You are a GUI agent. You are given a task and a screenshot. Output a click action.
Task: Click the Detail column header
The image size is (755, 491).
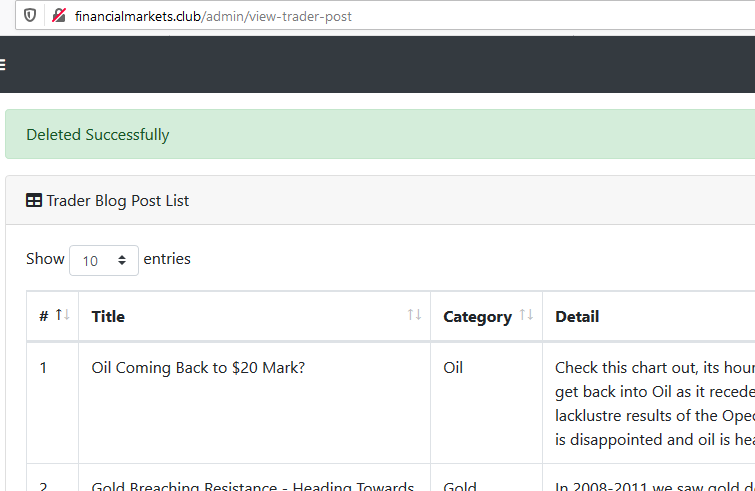click(x=577, y=317)
